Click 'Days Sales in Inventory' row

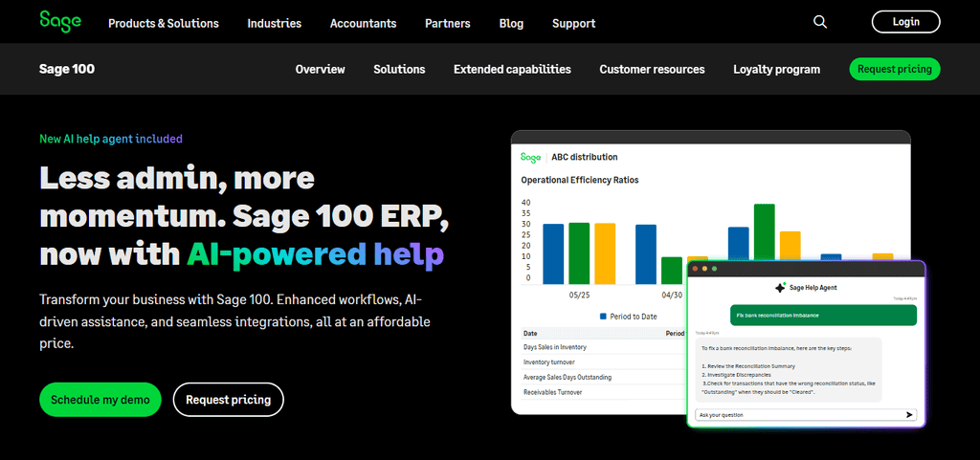pos(554,346)
